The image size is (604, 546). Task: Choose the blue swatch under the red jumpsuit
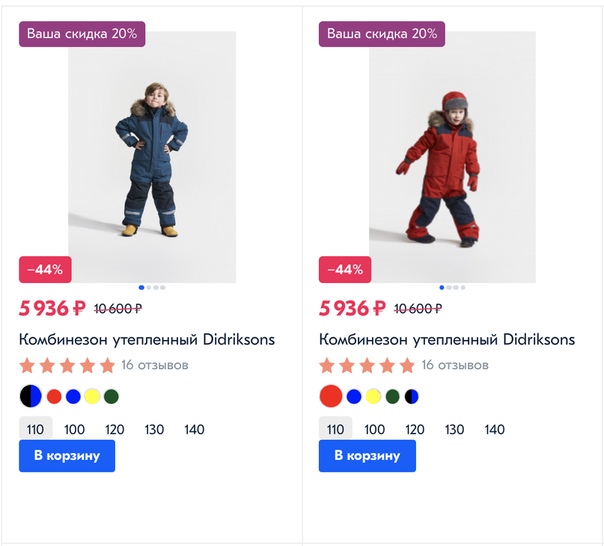click(354, 396)
